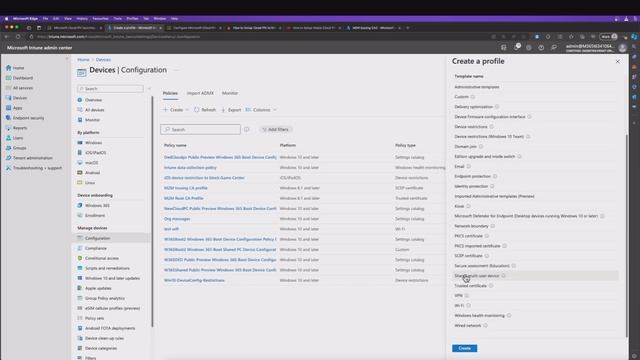This screenshot has width=640, height=360.
Task: Open the Intune data collection policy
Action: click(x=190, y=168)
